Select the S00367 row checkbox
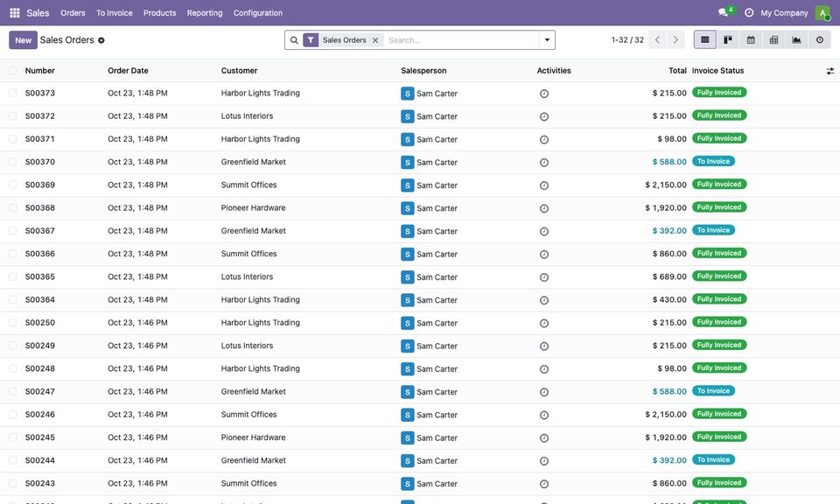The image size is (840, 504). [x=13, y=231]
